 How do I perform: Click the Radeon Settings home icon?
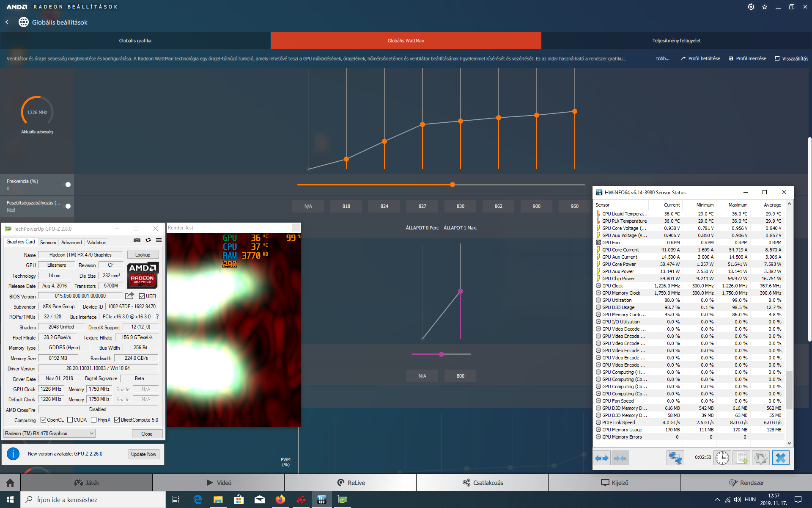(x=10, y=483)
